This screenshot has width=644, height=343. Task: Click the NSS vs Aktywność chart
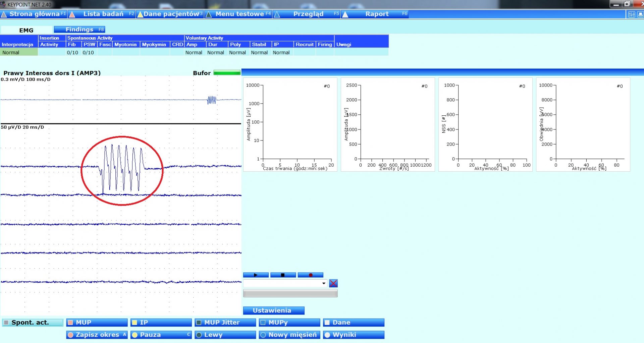(x=485, y=125)
